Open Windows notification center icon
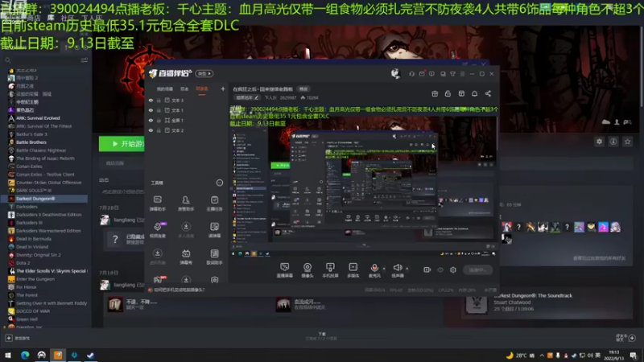The height and width of the screenshot is (362, 644). (634, 356)
